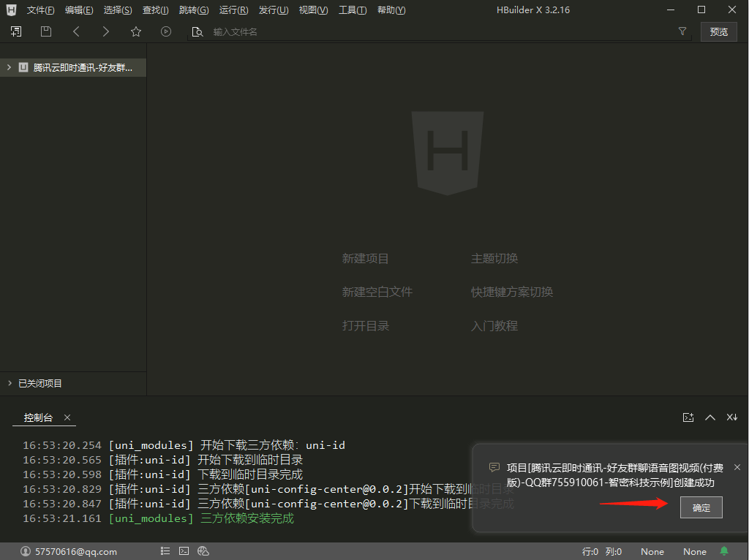The width and height of the screenshot is (749, 560).
Task: Minimize the HBuilder X window
Action: (671, 10)
